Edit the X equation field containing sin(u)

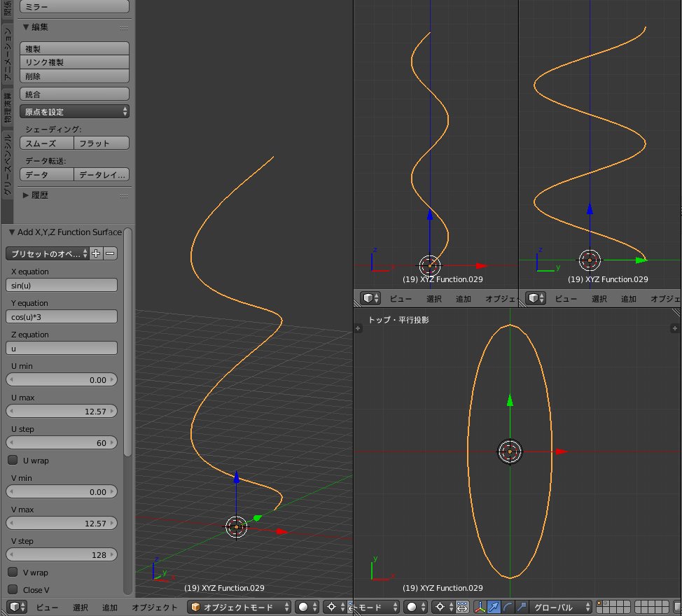point(62,285)
